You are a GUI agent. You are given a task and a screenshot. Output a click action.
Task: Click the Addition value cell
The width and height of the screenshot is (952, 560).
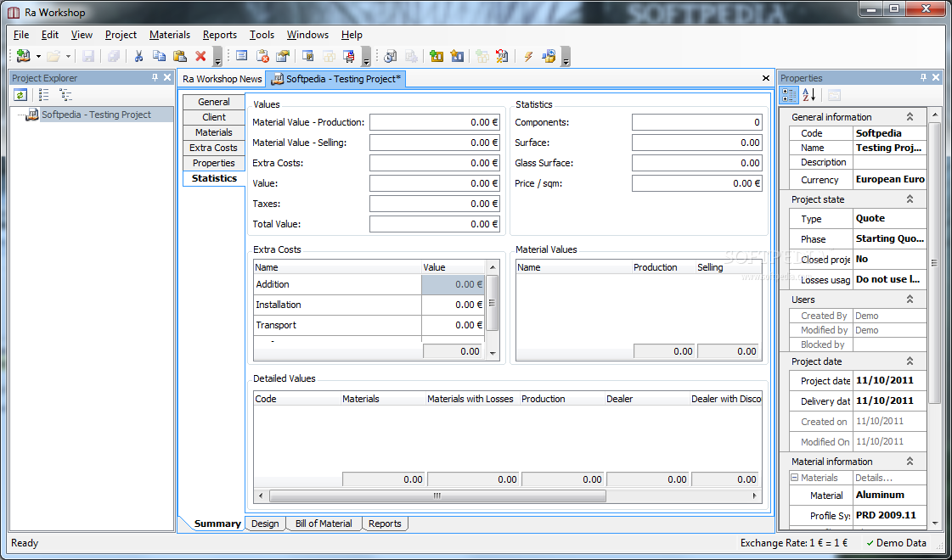click(x=453, y=284)
